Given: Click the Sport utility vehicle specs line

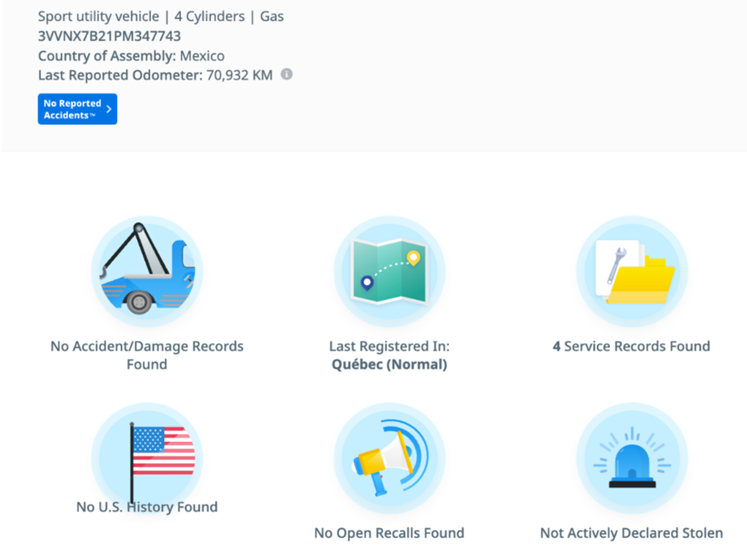Looking at the screenshot, I should pyautogui.click(x=160, y=16).
